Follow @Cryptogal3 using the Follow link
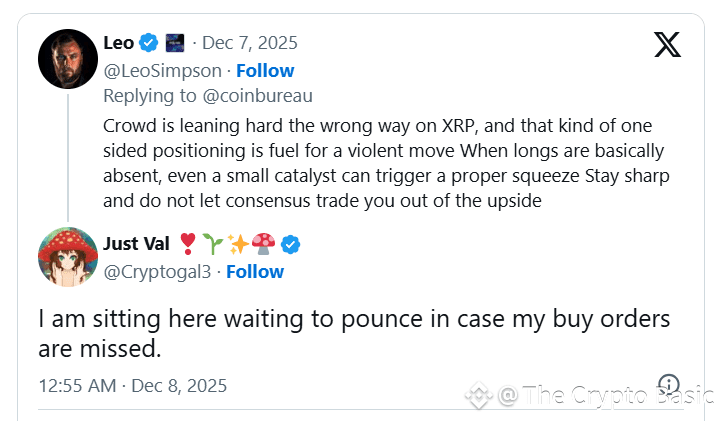 click(255, 271)
